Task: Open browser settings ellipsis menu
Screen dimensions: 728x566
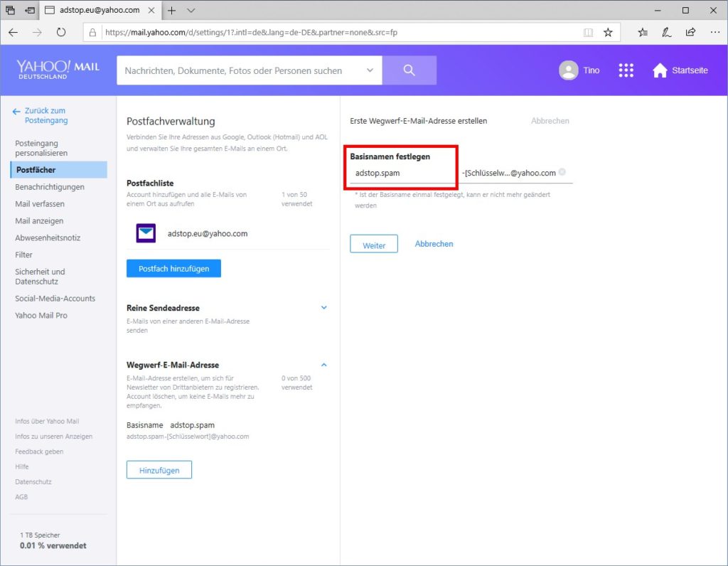Action: point(715,33)
